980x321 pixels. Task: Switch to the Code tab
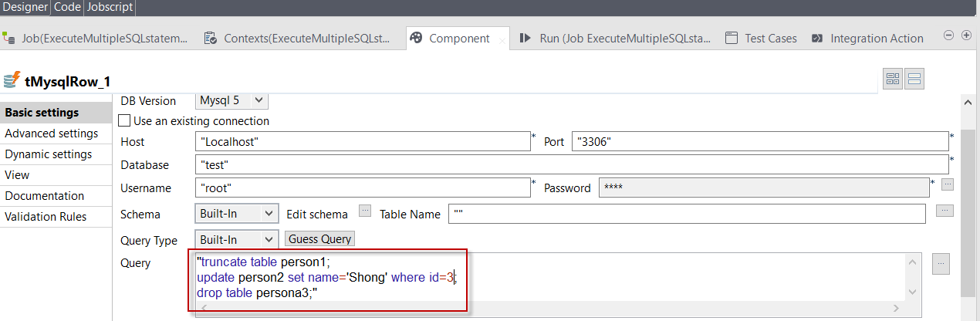point(68,7)
